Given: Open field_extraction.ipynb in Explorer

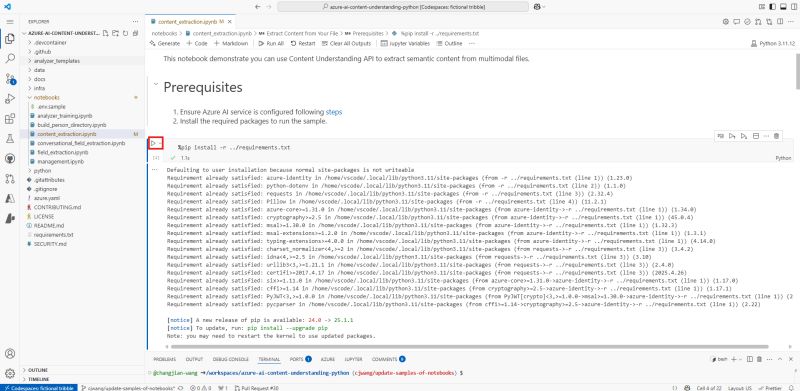Looking at the screenshot, I should point(82,152).
